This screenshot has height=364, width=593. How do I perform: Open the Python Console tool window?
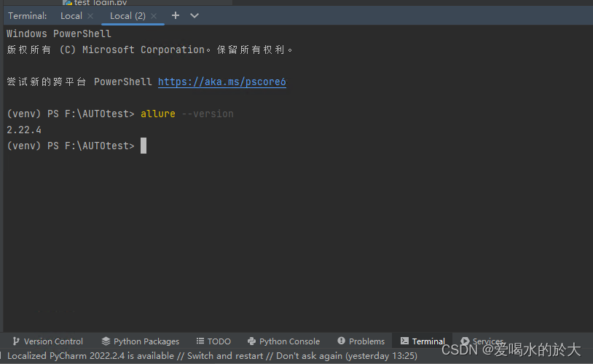(x=283, y=341)
